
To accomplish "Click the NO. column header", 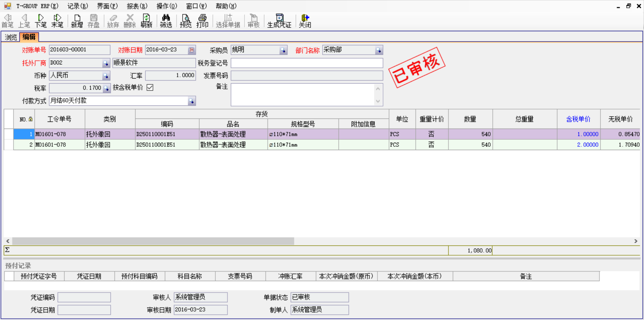I will 24,119.
